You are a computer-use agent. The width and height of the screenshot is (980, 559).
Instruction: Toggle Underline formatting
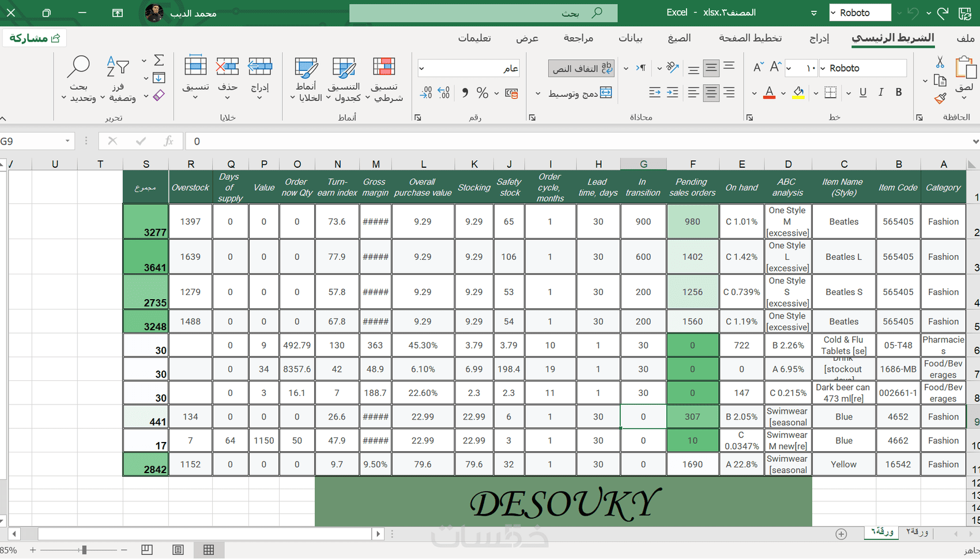click(x=863, y=92)
